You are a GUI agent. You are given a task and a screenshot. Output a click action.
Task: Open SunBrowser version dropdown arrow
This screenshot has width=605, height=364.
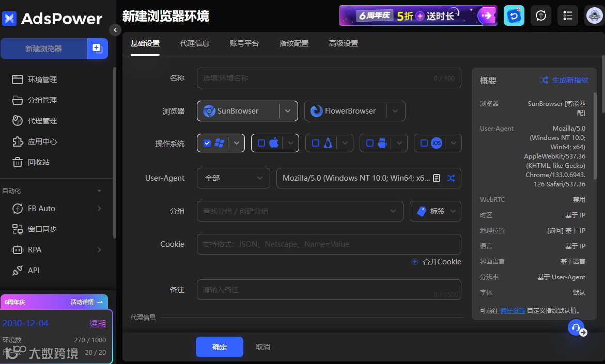288,111
